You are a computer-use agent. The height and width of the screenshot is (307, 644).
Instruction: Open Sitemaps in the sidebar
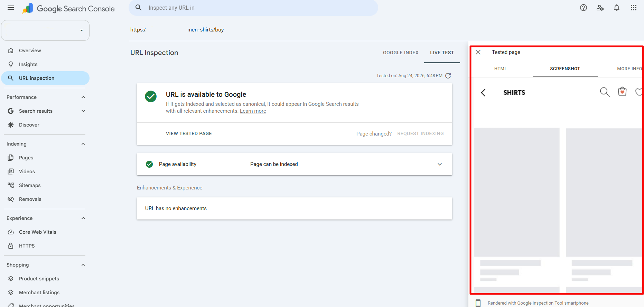[x=45, y=185]
